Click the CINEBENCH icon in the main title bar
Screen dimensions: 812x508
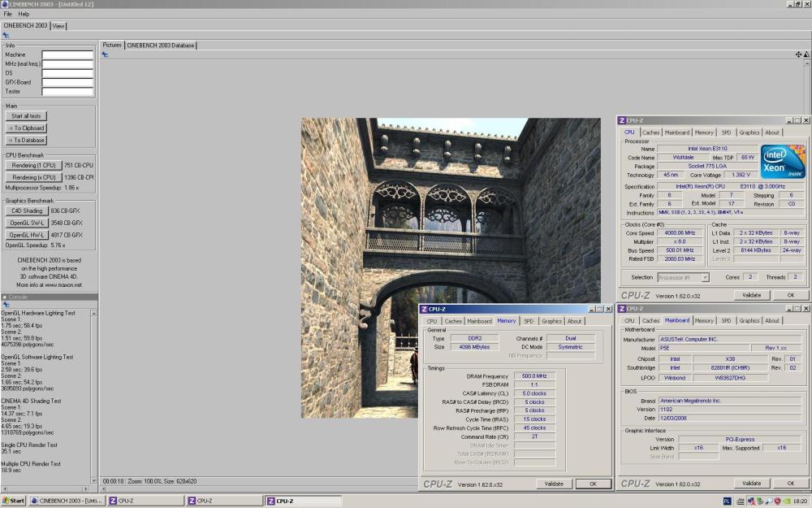click(x=5, y=4)
